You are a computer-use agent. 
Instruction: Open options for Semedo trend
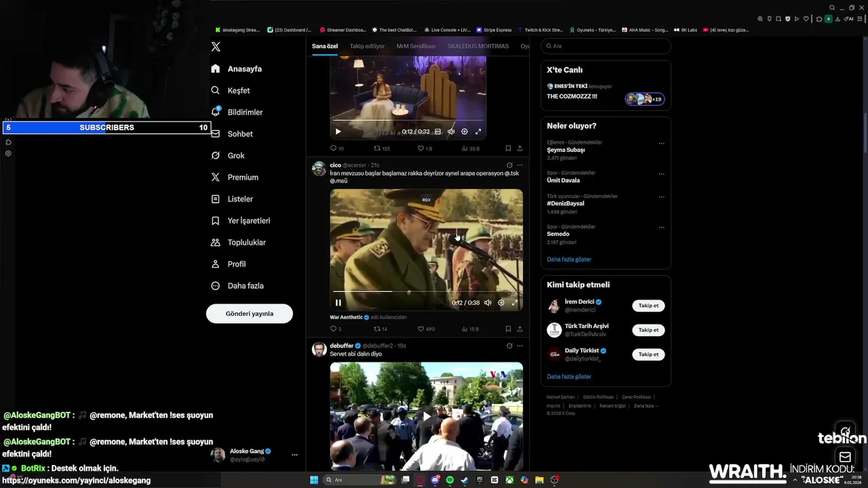(x=662, y=228)
